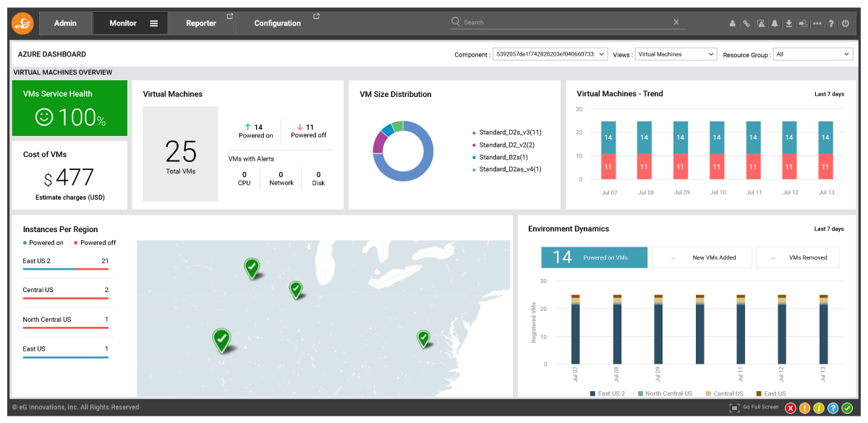The height and width of the screenshot is (423, 868).
Task: Click the user sign-in arrow icon
Action: (803, 23)
